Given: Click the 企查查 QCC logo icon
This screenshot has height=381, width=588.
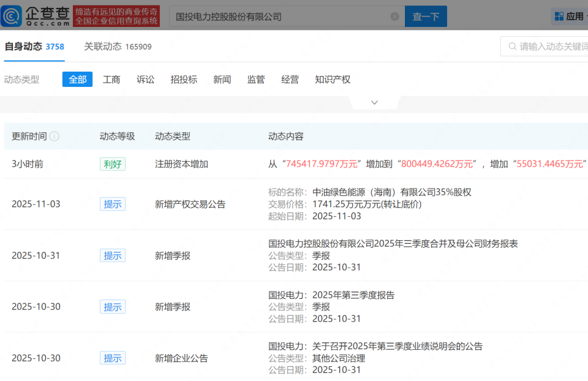Looking at the screenshot, I should tap(11, 15).
